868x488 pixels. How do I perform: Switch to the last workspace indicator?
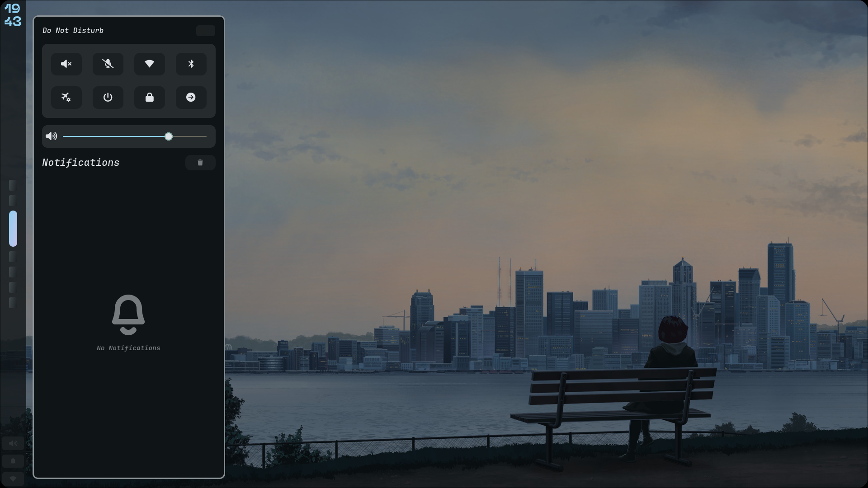pos(13,303)
